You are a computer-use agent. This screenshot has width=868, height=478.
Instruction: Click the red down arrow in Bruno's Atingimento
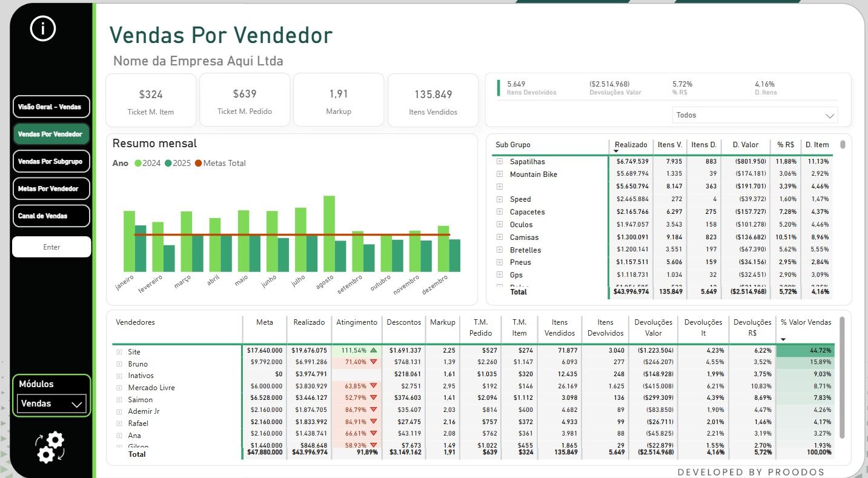pyautogui.click(x=374, y=362)
